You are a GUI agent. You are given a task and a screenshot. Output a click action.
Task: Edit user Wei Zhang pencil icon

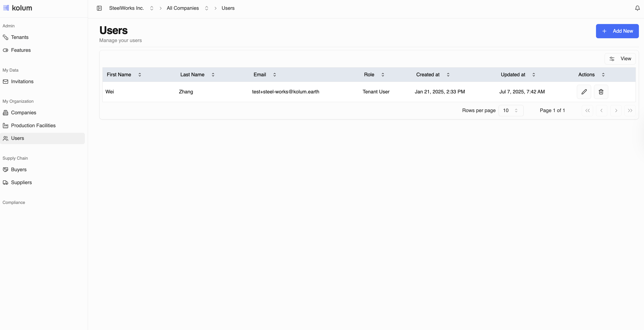pyautogui.click(x=584, y=92)
